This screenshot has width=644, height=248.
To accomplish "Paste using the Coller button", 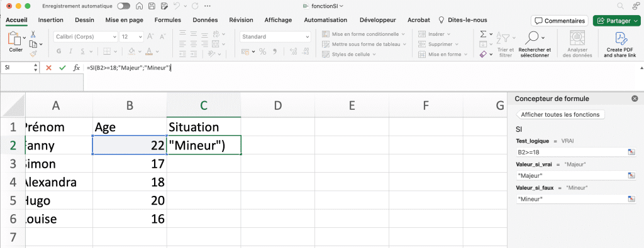I will (x=16, y=42).
